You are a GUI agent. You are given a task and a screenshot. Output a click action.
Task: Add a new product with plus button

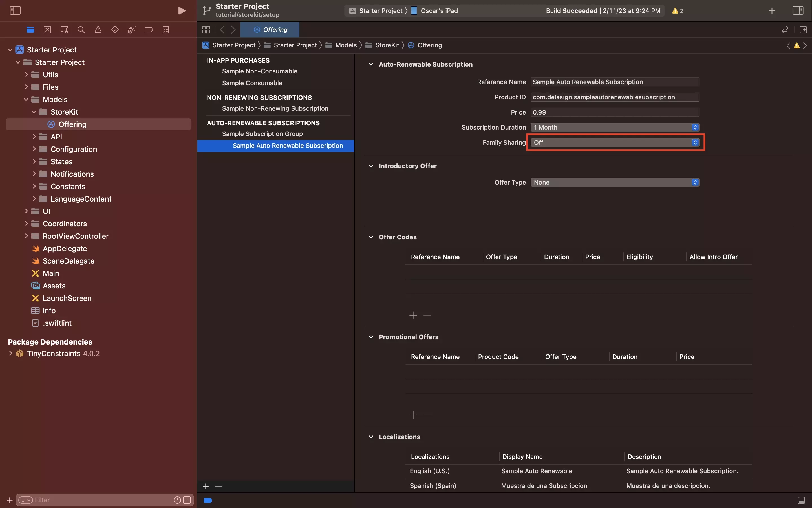tap(206, 486)
